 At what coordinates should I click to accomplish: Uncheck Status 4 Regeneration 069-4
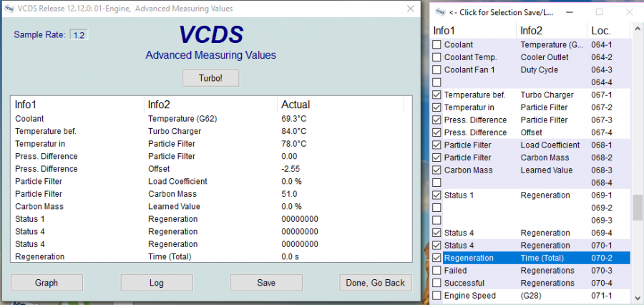pyautogui.click(x=437, y=233)
